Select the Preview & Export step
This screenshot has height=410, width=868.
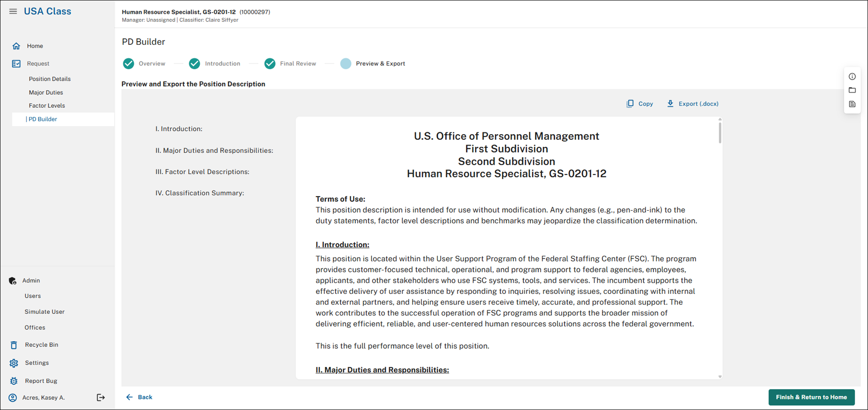[x=381, y=64]
